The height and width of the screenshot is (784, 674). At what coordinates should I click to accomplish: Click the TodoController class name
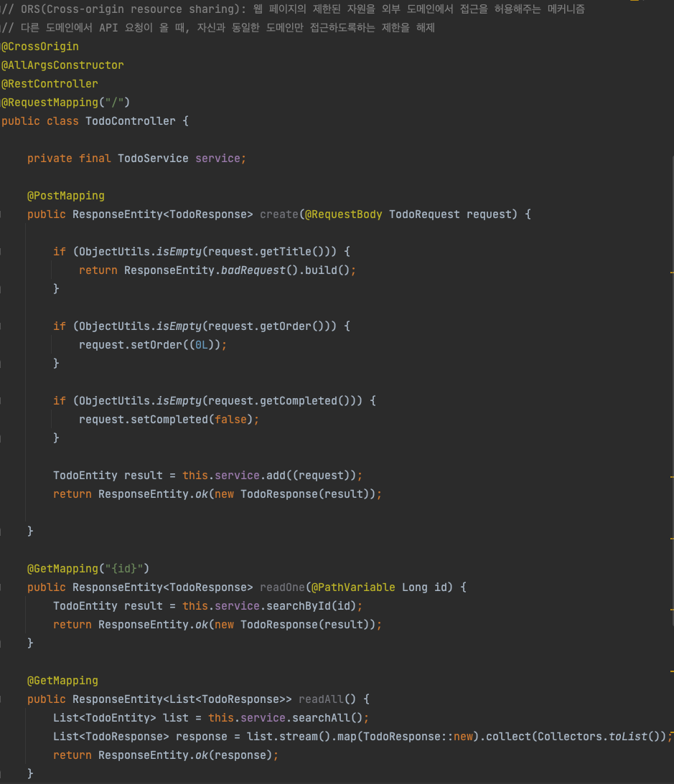pyautogui.click(x=131, y=121)
